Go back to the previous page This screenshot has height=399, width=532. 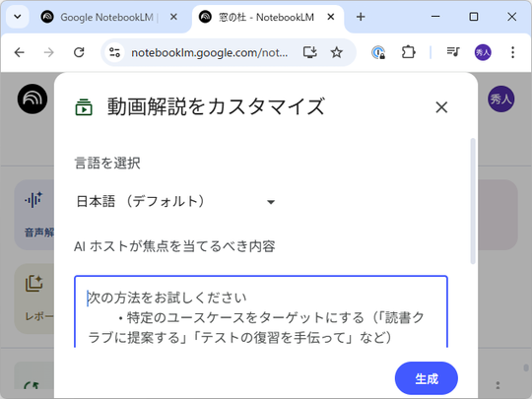(x=20, y=52)
